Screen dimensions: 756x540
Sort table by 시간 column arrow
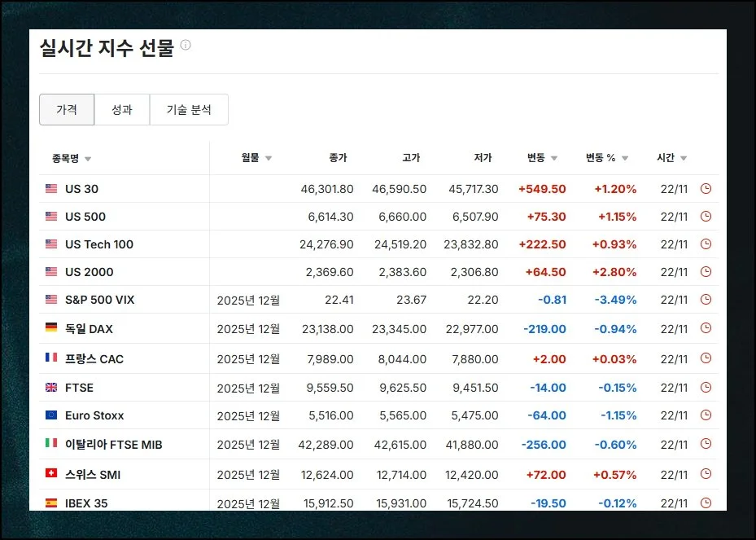tap(684, 158)
